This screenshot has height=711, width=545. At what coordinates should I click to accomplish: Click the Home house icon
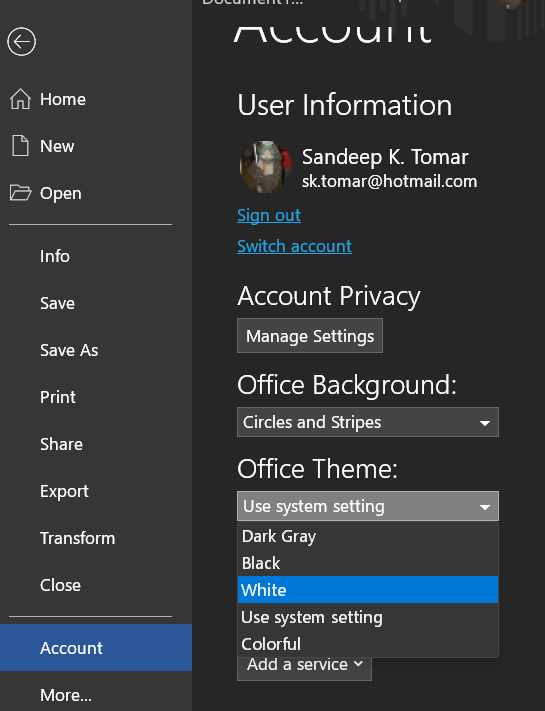(20, 99)
